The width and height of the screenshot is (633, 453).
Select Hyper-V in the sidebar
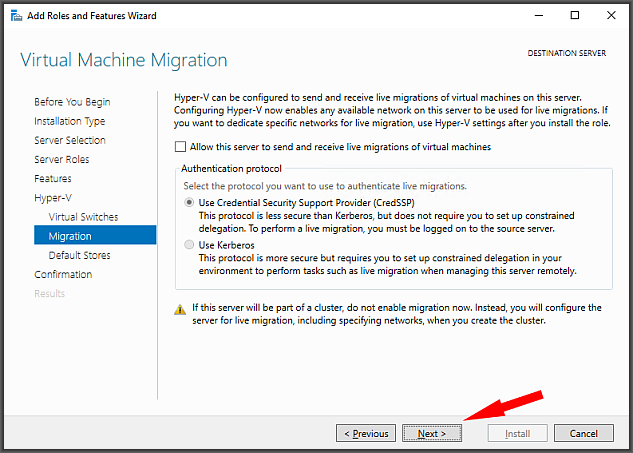[53, 198]
